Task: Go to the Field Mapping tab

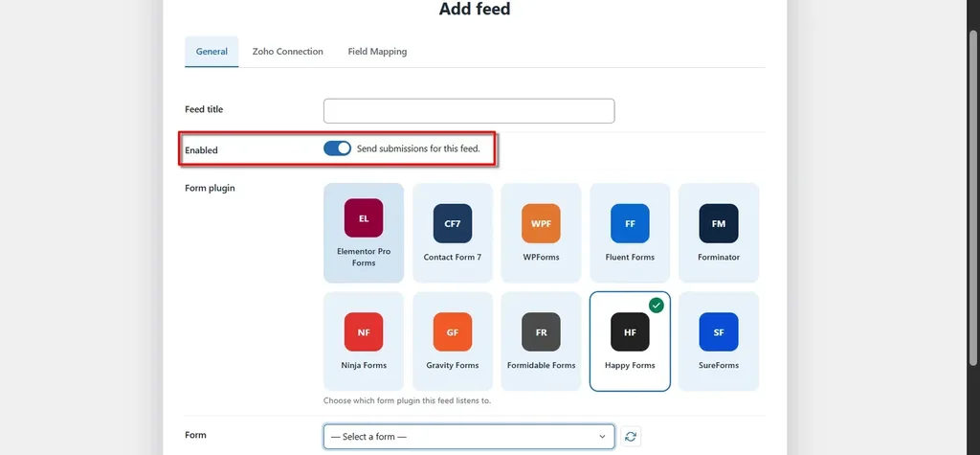Action: pyautogui.click(x=377, y=52)
